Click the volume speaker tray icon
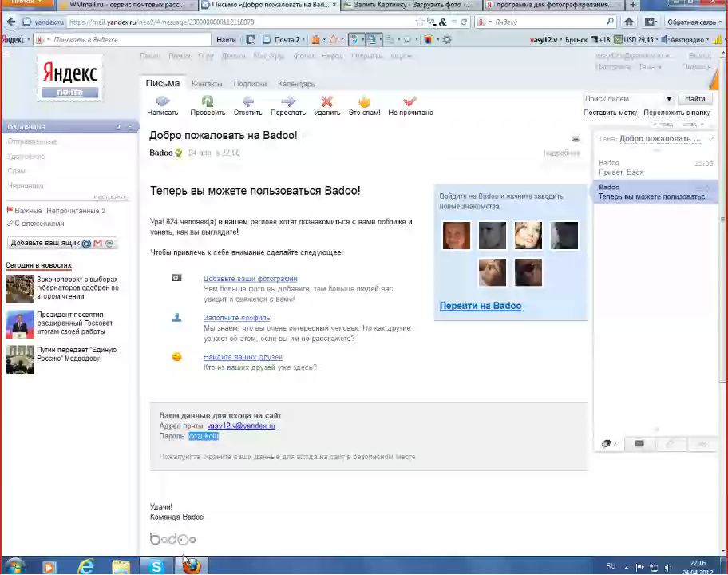The image size is (728, 575). click(x=667, y=567)
